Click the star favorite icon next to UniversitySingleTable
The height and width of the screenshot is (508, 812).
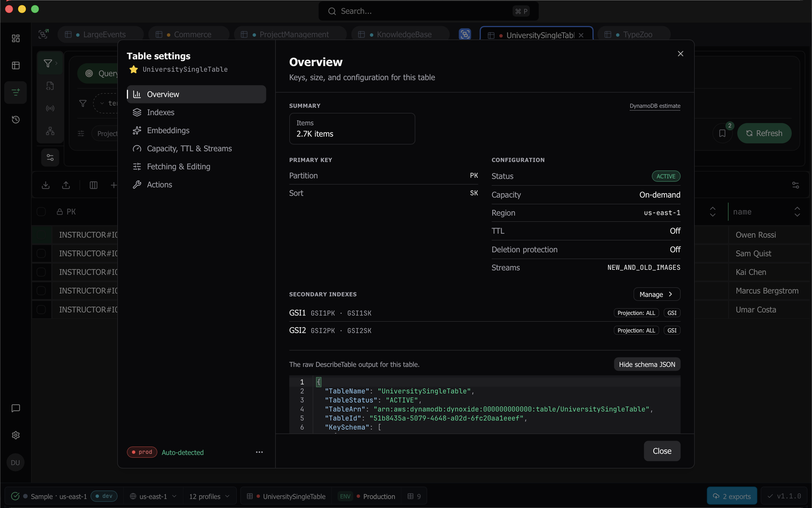pos(134,69)
